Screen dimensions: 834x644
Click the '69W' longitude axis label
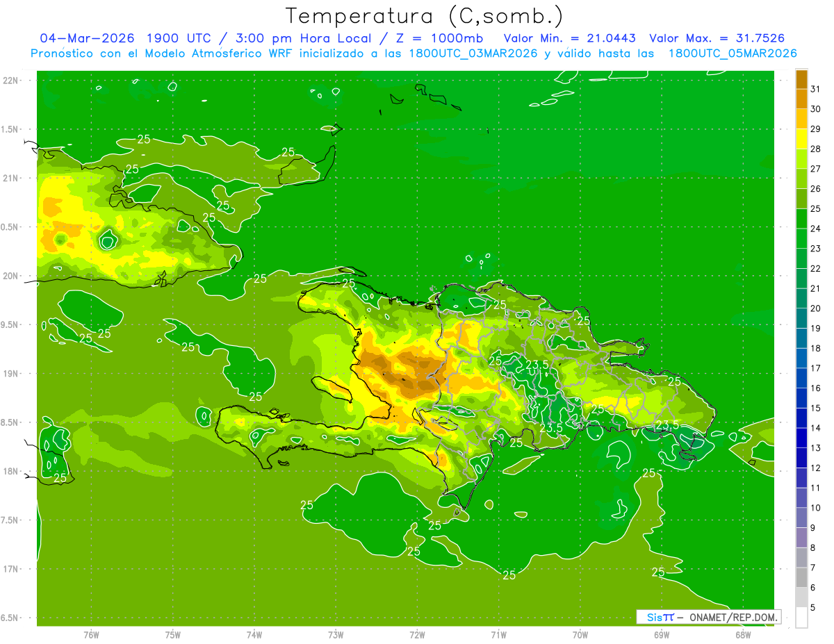click(662, 634)
